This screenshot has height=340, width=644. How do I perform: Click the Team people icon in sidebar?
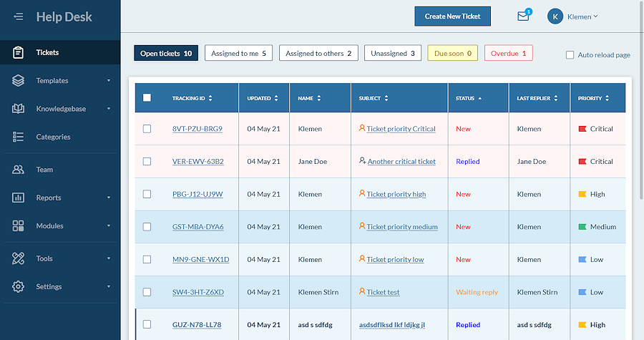19,170
